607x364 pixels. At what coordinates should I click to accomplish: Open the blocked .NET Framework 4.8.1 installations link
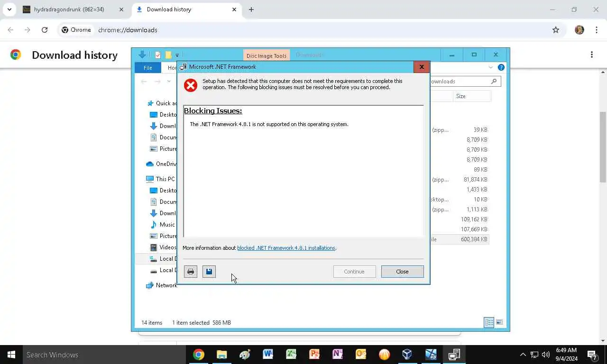tap(286, 248)
